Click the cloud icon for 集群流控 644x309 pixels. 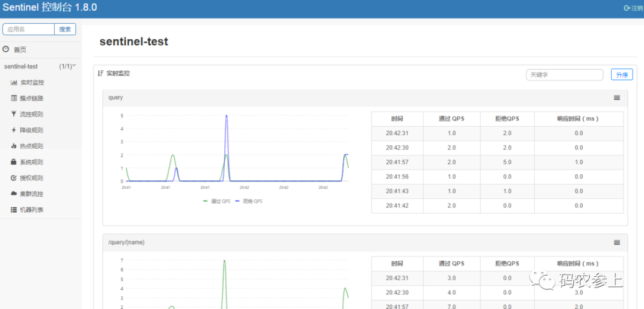click(14, 193)
